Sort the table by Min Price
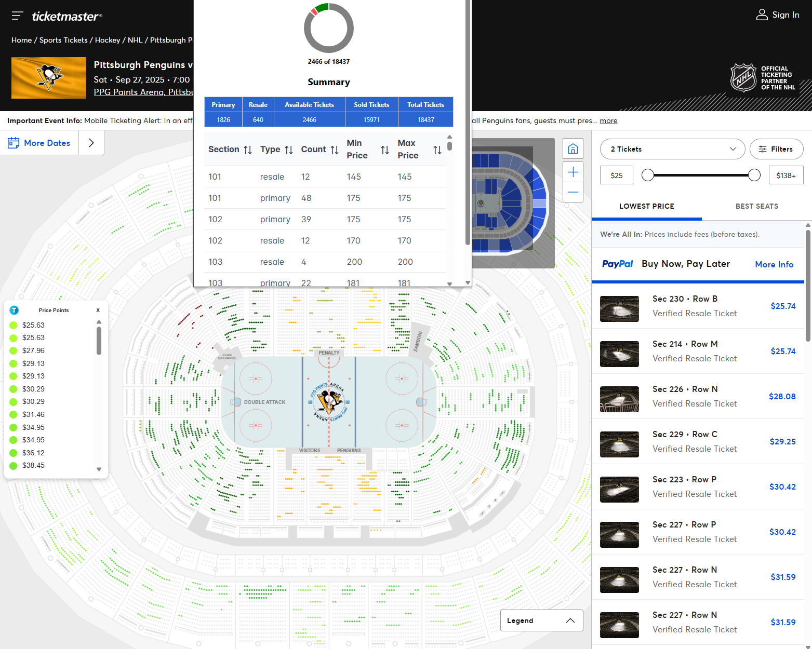 click(385, 150)
